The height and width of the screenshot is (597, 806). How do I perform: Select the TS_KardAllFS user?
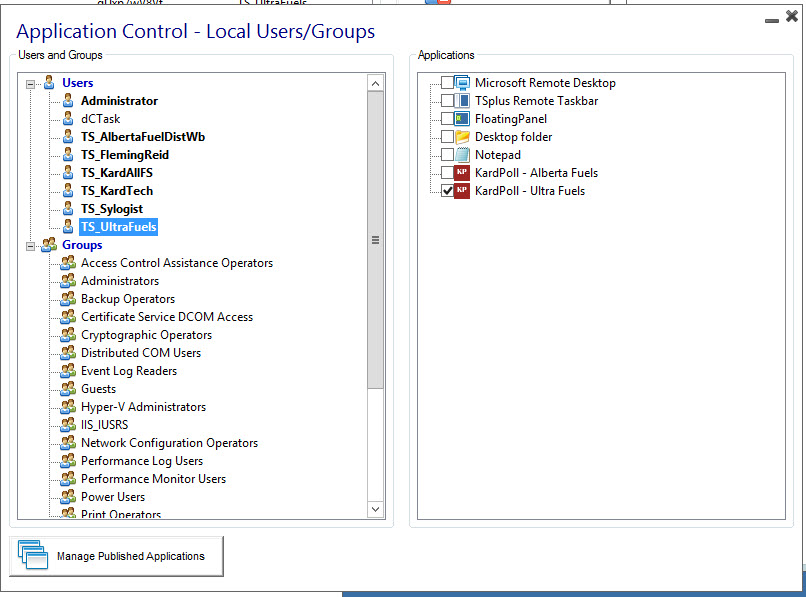(x=117, y=173)
